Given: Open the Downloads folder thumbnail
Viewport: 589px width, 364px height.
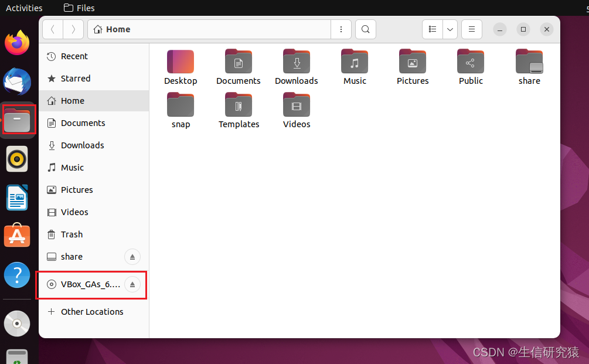Looking at the screenshot, I should 296,61.
